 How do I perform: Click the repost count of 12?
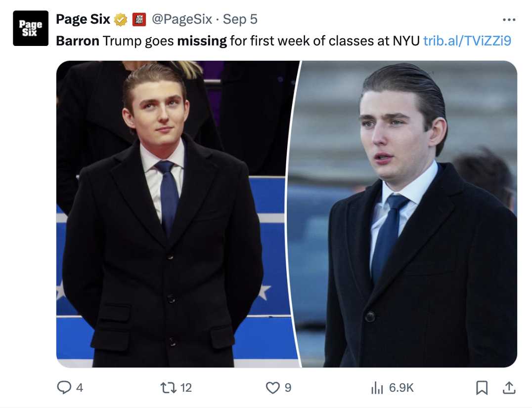(x=185, y=388)
